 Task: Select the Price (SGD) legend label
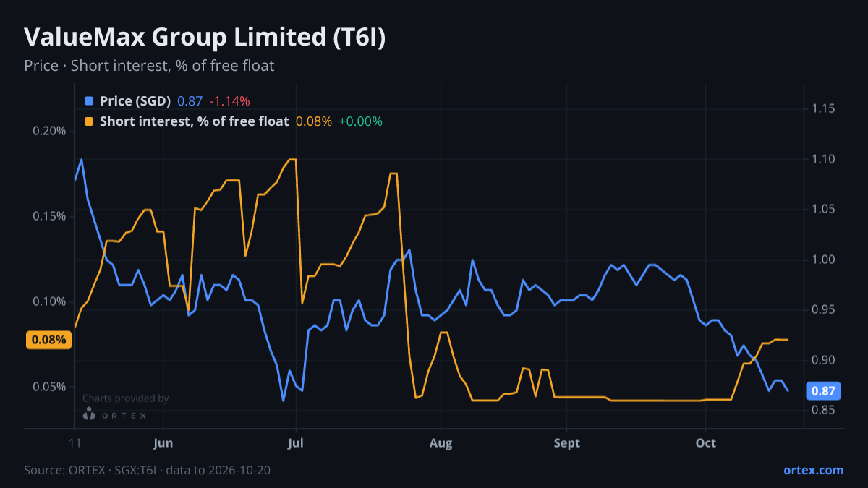[x=135, y=101]
